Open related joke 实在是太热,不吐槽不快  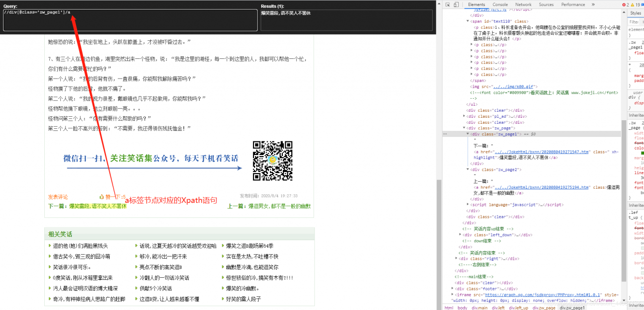[252, 257]
